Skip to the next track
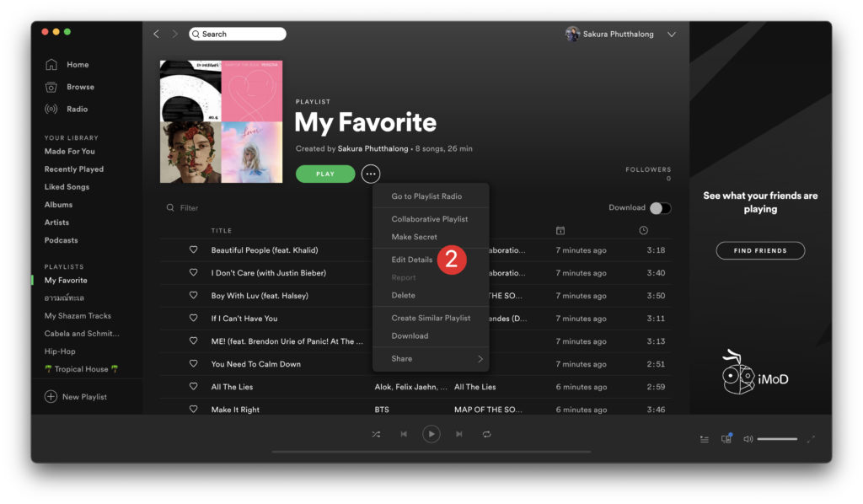The width and height of the screenshot is (863, 504). (458, 434)
